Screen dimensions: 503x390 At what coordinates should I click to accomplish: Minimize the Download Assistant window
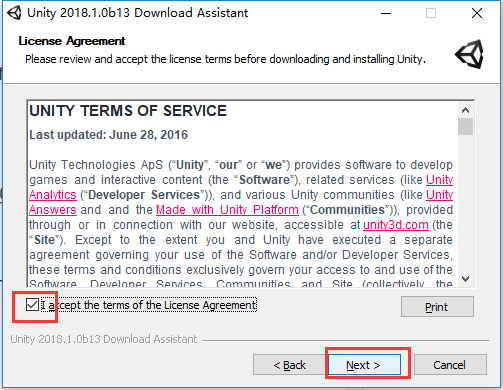[x=386, y=13]
